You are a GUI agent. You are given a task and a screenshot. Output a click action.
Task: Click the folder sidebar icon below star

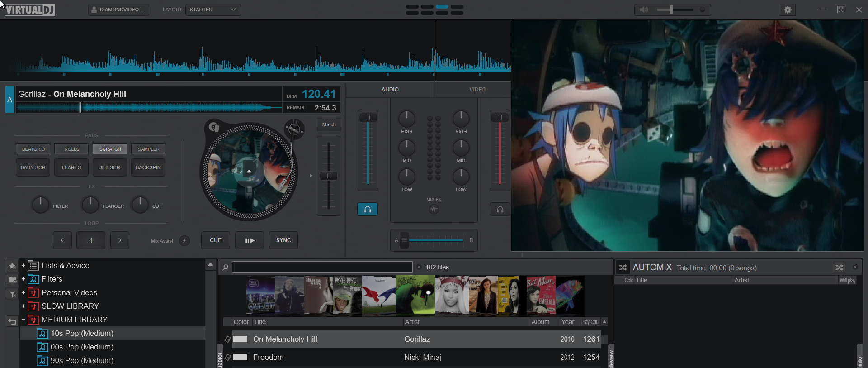tap(12, 280)
